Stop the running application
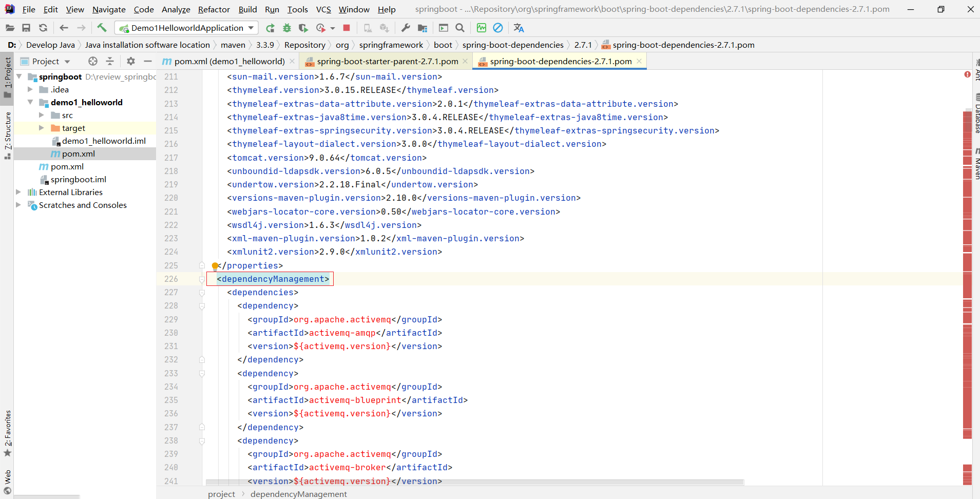This screenshot has height=499, width=980. pos(347,28)
